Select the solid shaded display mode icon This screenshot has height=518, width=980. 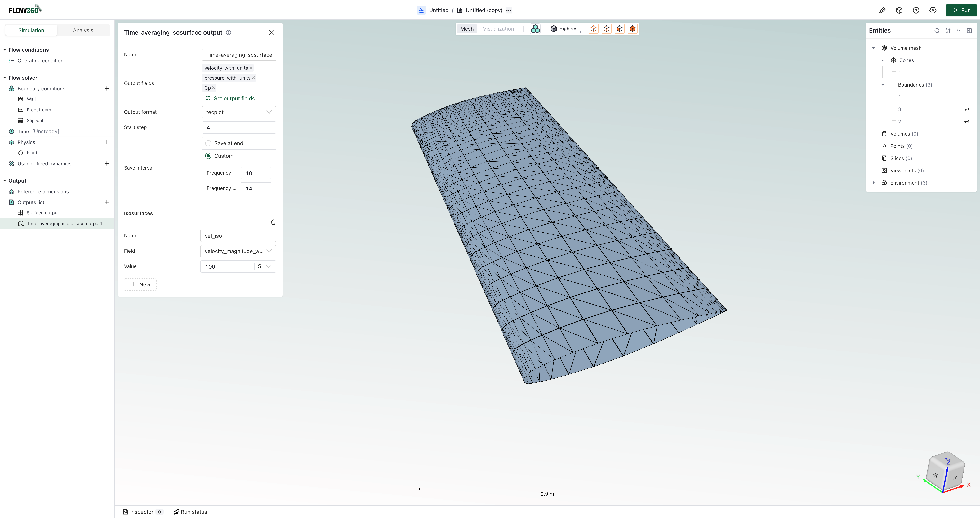coord(632,28)
